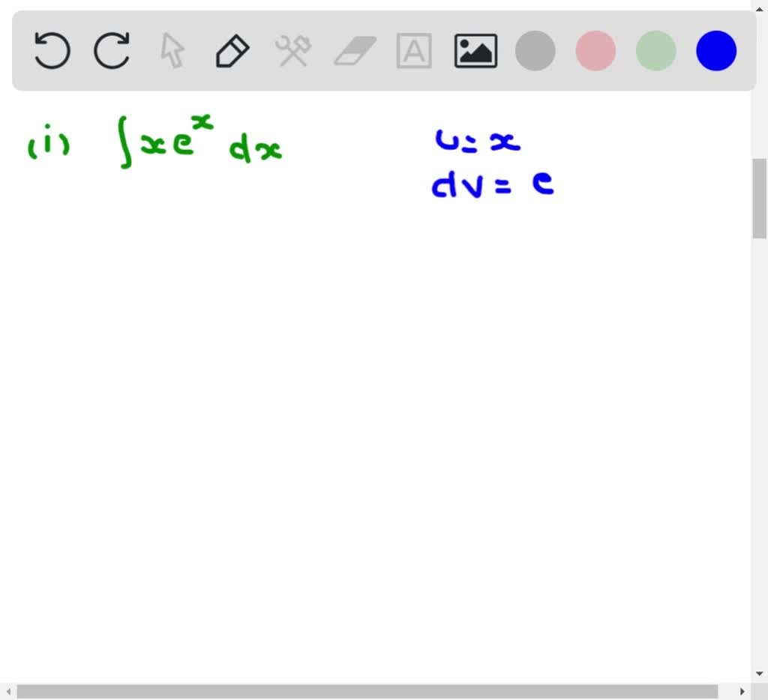The width and height of the screenshot is (768, 700).
Task: Click the down arrow on vertical scrollbar
Action: coord(760,672)
